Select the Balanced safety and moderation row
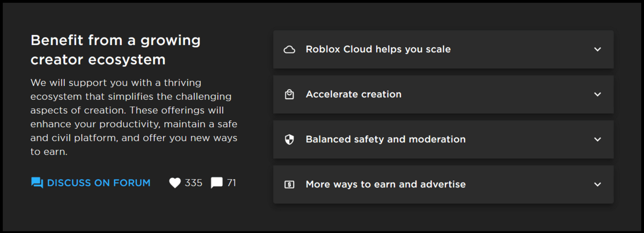Image resolution: width=644 pixels, height=233 pixels. point(443,140)
